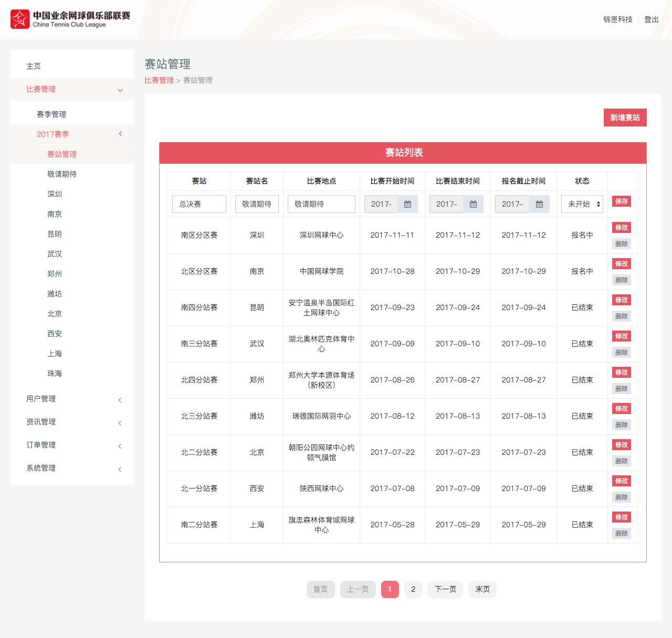This screenshot has height=638, width=672.
Task: Delete the 南京 station row
Action: 621,280
